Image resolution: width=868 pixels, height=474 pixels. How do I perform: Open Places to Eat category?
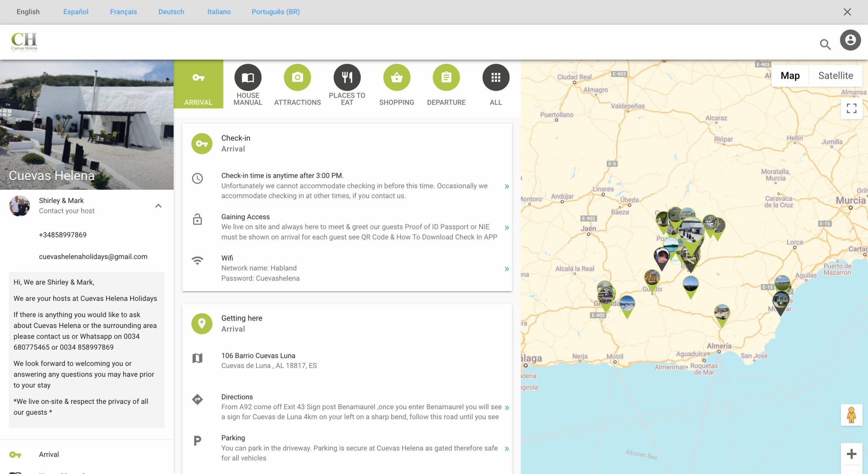click(x=347, y=78)
